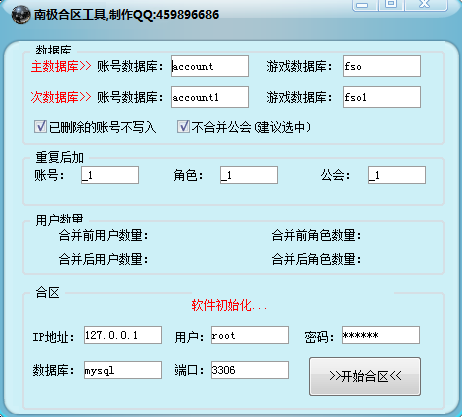Click the 合并后用户数量 label

click(103, 259)
